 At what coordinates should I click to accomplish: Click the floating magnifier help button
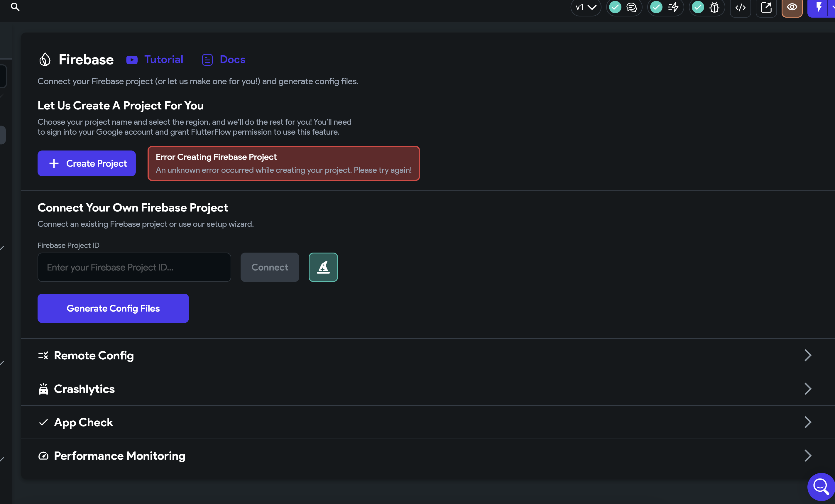tap(821, 487)
